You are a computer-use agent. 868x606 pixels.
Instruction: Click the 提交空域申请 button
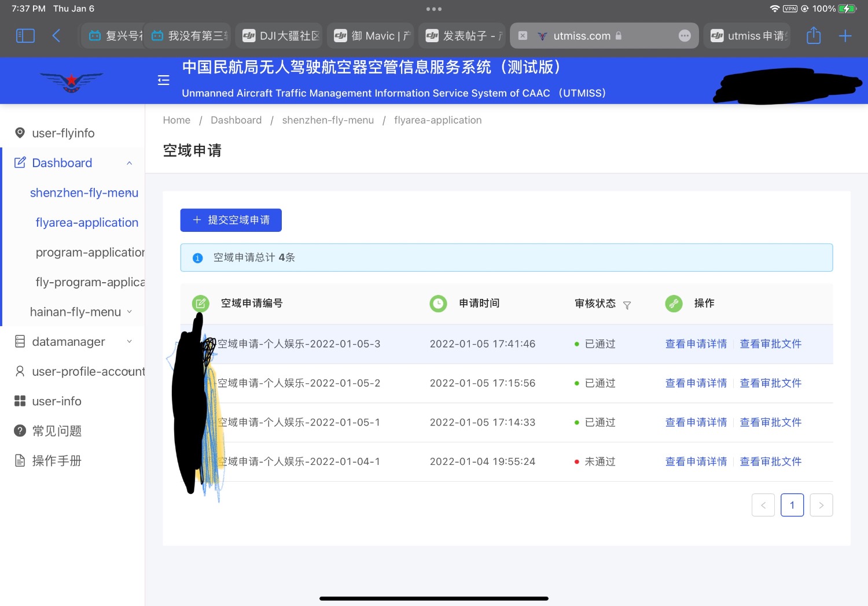[x=231, y=220]
